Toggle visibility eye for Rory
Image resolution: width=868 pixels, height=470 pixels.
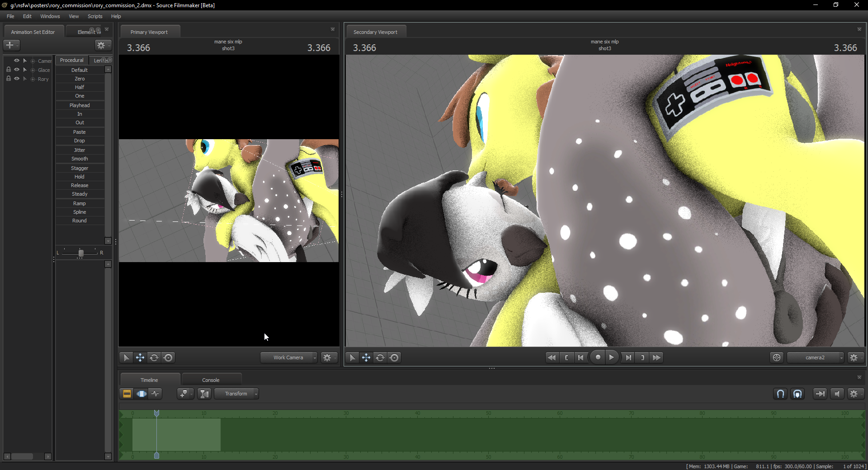17,79
